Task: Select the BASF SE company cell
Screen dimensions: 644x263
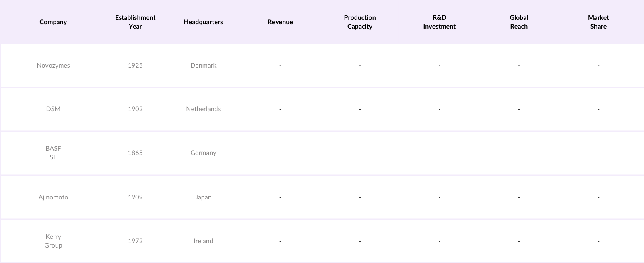Action: point(53,153)
